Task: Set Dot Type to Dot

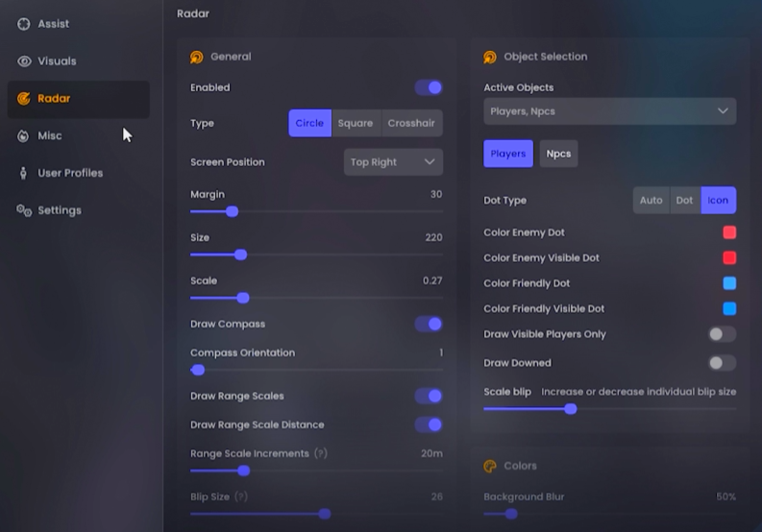Action: coord(685,200)
